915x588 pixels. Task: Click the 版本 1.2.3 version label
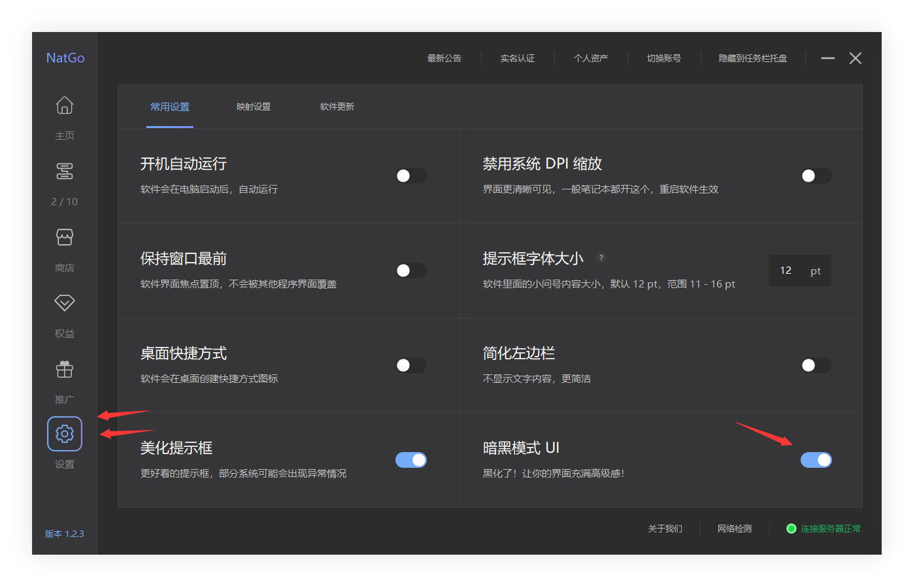click(x=64, y=534)
